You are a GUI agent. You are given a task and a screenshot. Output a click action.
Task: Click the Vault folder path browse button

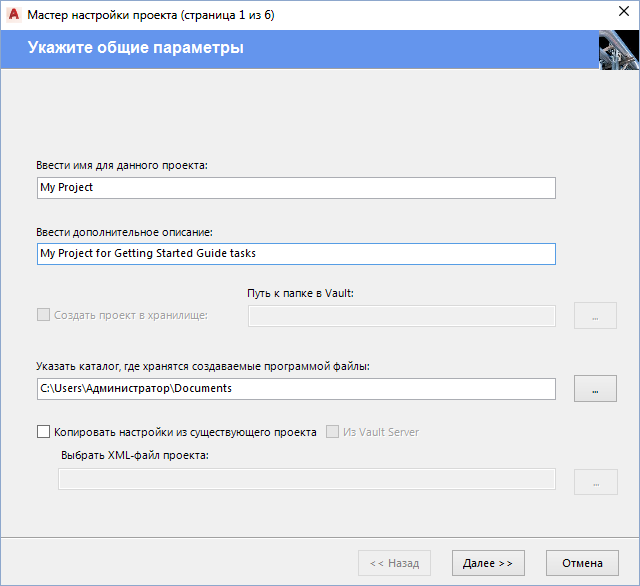595,316
